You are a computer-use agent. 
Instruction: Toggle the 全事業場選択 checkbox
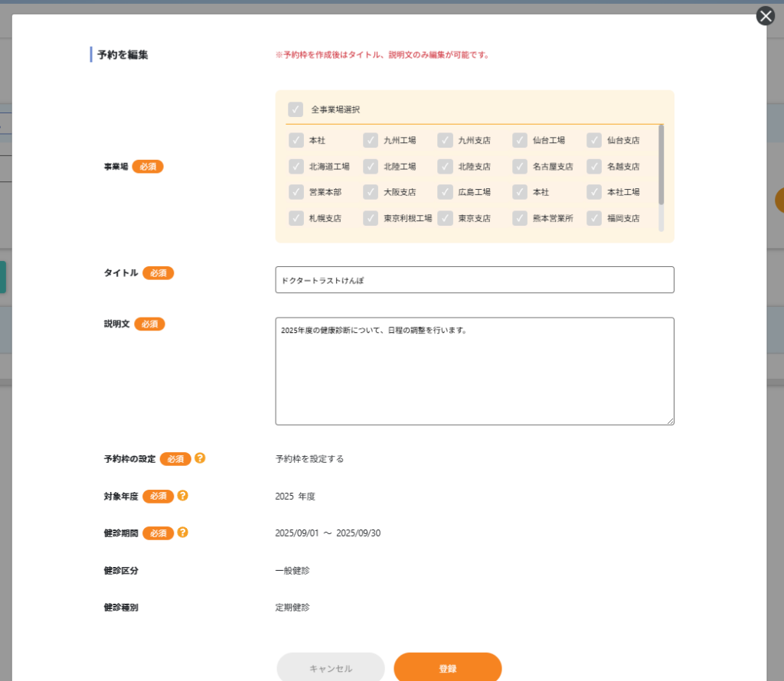296,109
